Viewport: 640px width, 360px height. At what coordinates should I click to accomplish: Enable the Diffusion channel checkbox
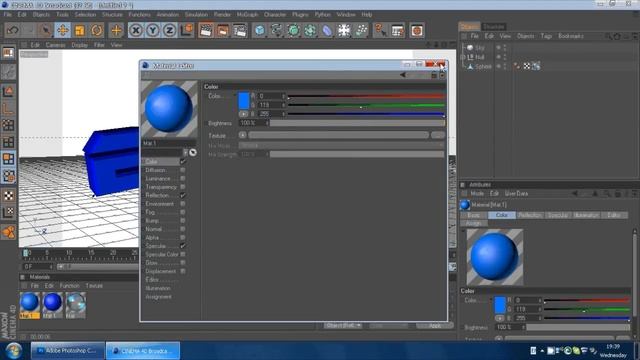(182, 170)
